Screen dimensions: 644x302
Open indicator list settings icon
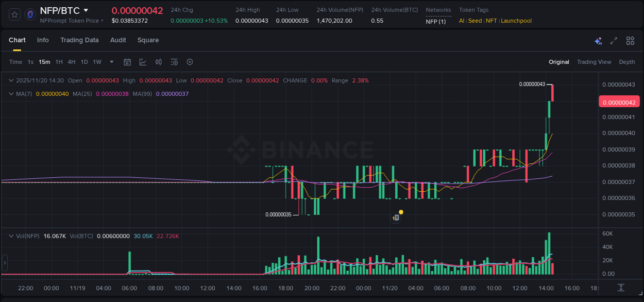tap(174, 62)
